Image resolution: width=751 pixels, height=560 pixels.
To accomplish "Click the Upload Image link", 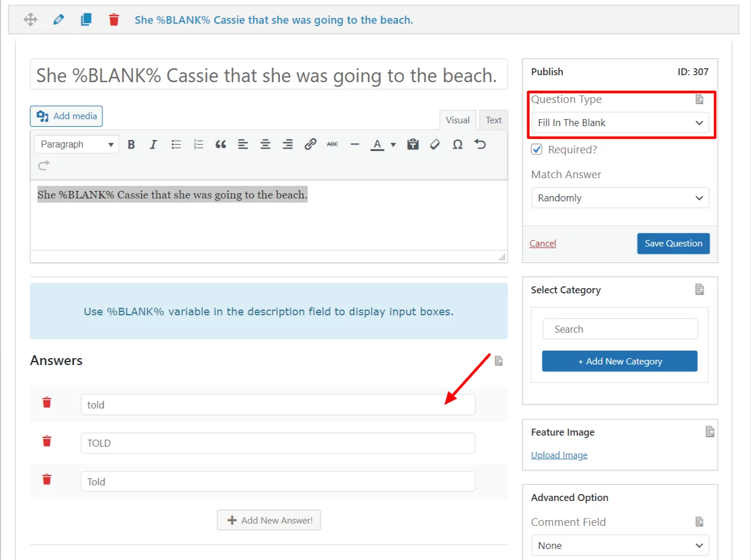I will pos(559,455).
